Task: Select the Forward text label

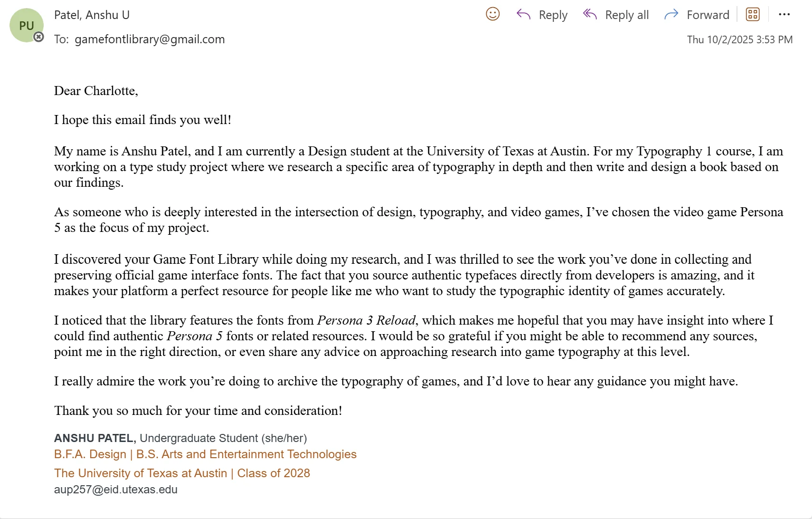Action: [708, 15]
